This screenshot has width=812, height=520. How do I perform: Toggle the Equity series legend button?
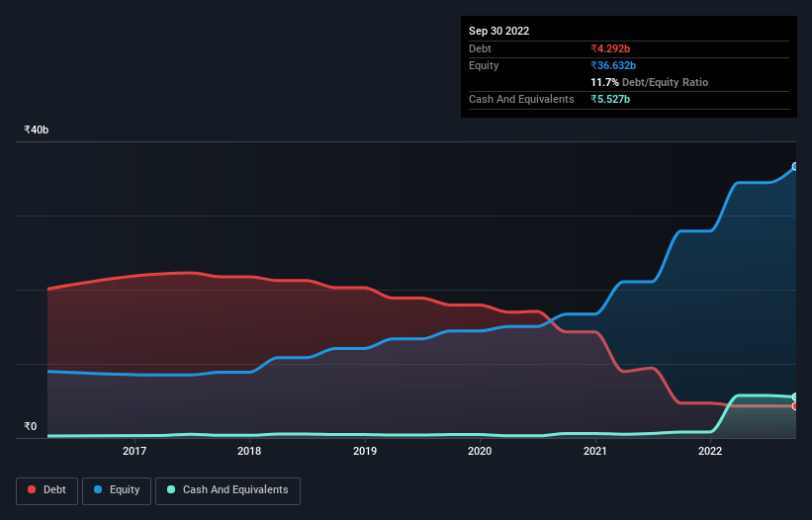point(117,490)
